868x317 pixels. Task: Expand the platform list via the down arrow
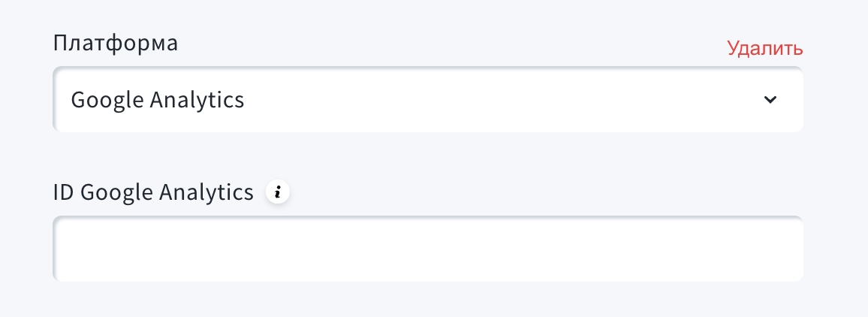tap(770, 100)
